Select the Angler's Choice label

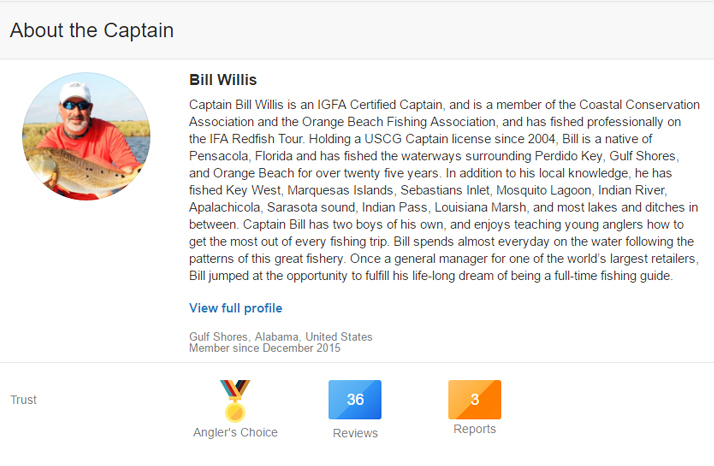pos(235,432)
